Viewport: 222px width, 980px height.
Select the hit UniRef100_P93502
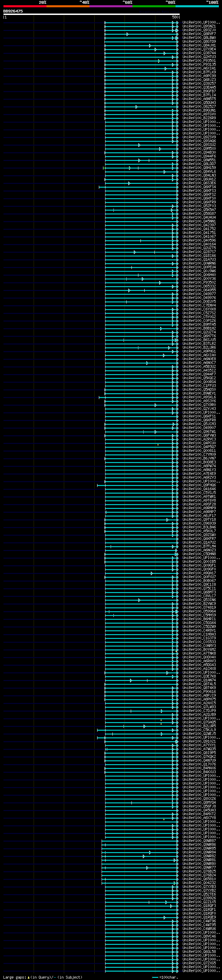199,283
